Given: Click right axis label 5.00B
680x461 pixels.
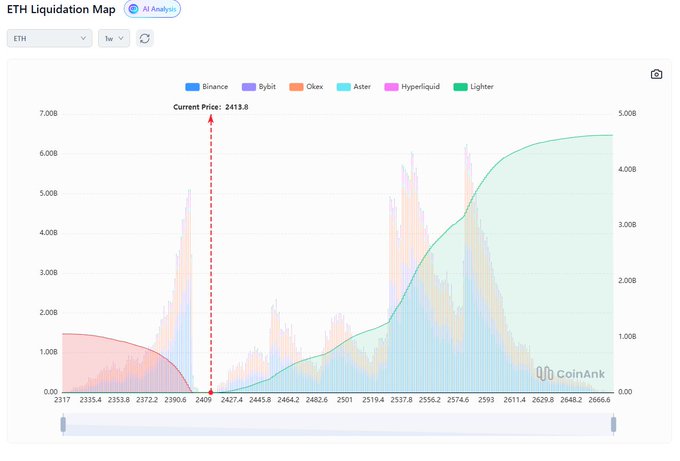Looking at the screenshot, I should [627, 114].
